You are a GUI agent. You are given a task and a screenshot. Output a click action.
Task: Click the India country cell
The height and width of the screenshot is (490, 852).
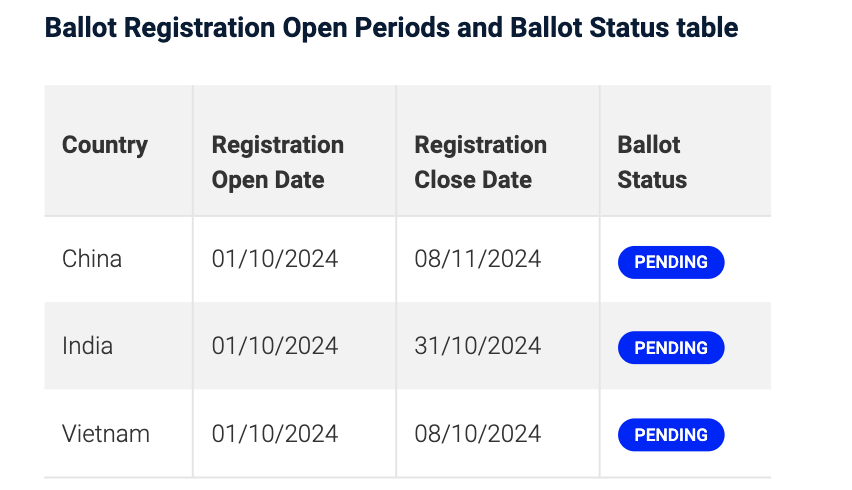coord(87,346)
